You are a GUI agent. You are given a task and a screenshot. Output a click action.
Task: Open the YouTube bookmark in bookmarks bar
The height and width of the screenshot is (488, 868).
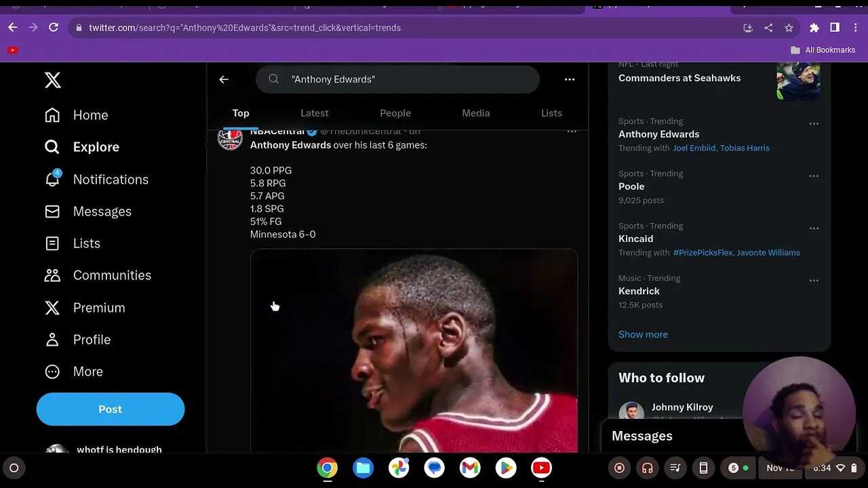pyautogui.click(x=12, y=50)
